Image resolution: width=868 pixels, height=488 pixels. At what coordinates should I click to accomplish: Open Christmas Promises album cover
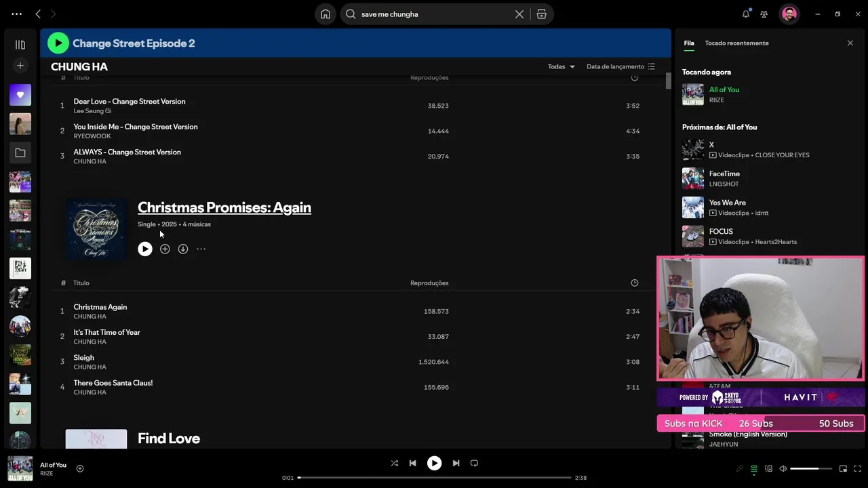pyautogui.click(x=96, y=229)
